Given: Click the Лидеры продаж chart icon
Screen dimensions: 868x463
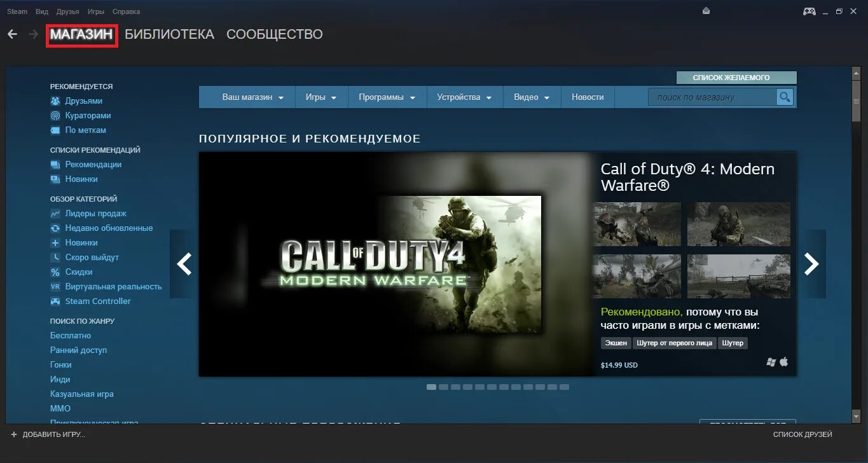Looking at the screenshot, I should coord(55,214).
